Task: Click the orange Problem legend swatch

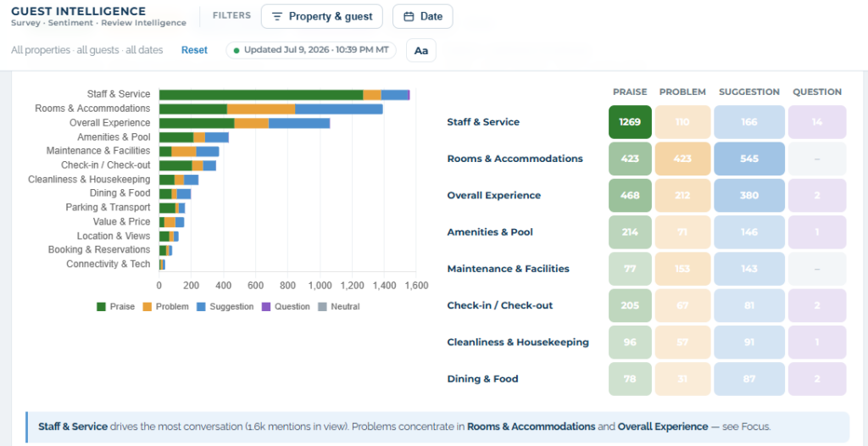Action: click(x=147, y=306)
